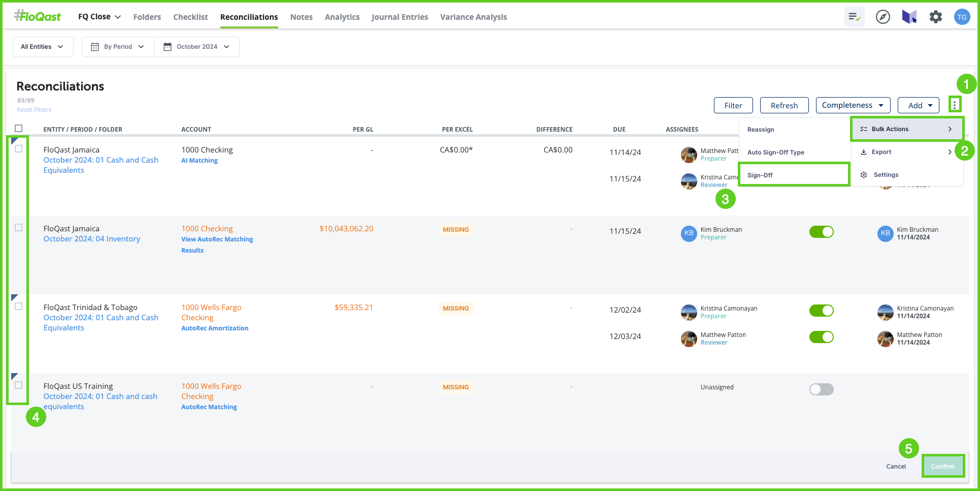Click MISSING badge on US Training row

point(456,387)
